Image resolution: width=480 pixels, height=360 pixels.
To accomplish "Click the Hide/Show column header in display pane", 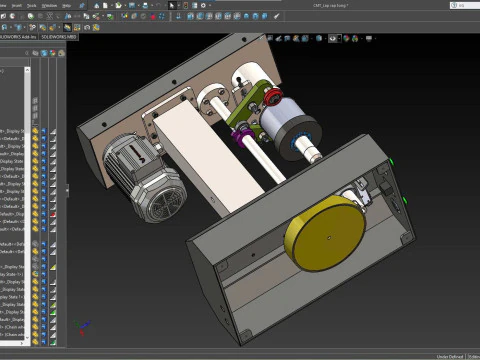I will point(35,53).
